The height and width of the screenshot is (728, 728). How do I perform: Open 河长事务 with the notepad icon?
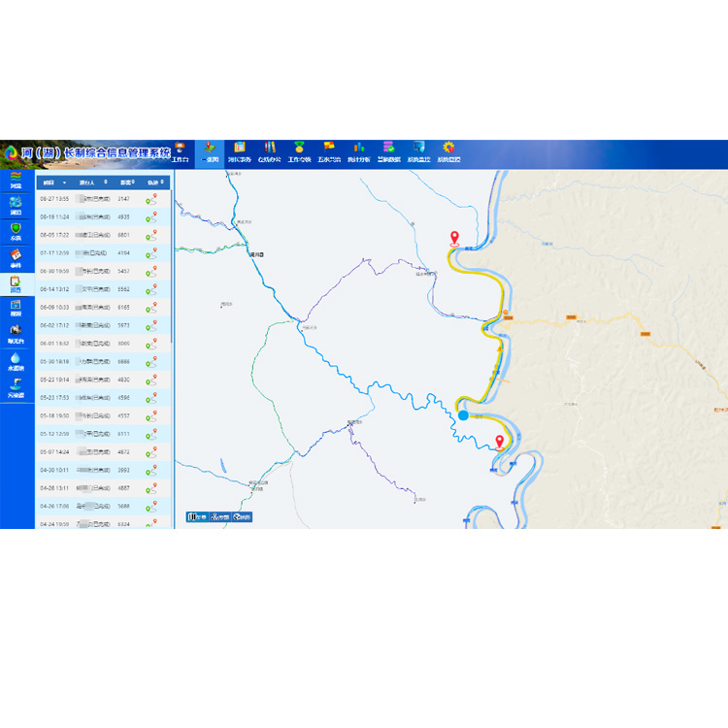pyautogui.click(x=240, y=152)
